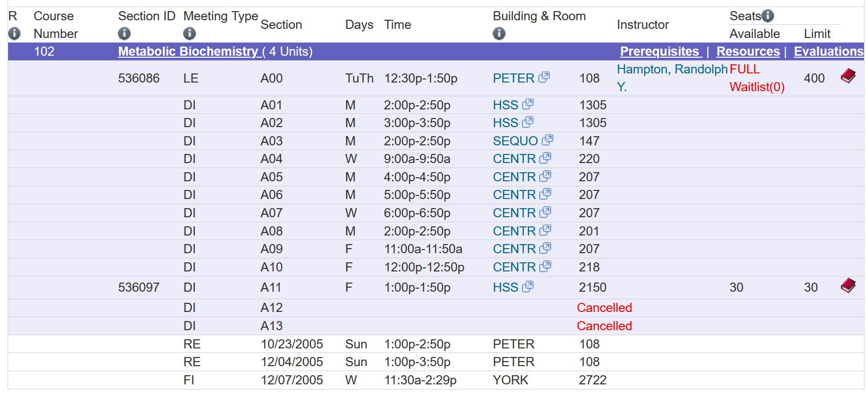Click SEQUO building link for section A03
Image resolution: width=868 pixels, height=395 pixels.
point(515,141)
